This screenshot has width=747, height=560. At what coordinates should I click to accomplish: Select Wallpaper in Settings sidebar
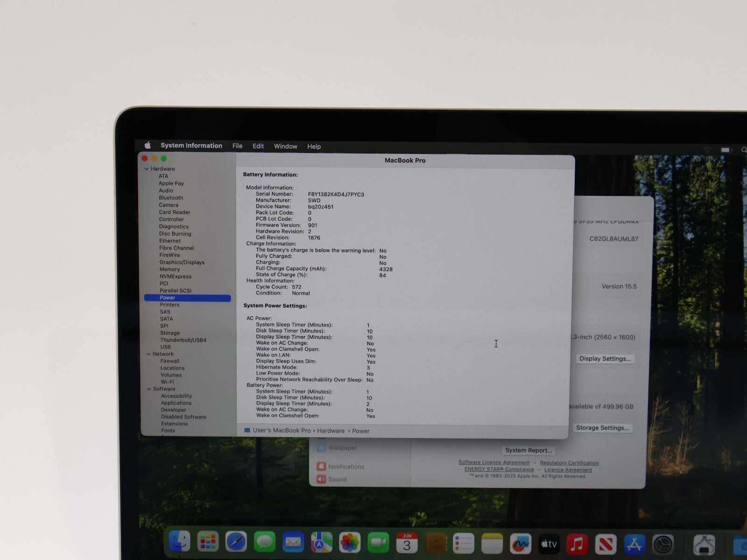[342, 448]
